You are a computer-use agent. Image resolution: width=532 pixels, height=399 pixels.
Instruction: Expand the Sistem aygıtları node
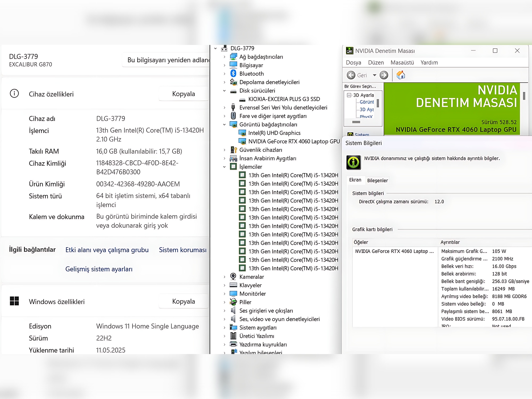[225, 327]
